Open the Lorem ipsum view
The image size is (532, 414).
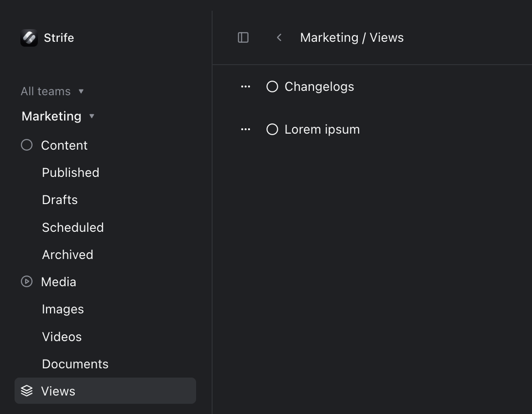click(322, 129)
